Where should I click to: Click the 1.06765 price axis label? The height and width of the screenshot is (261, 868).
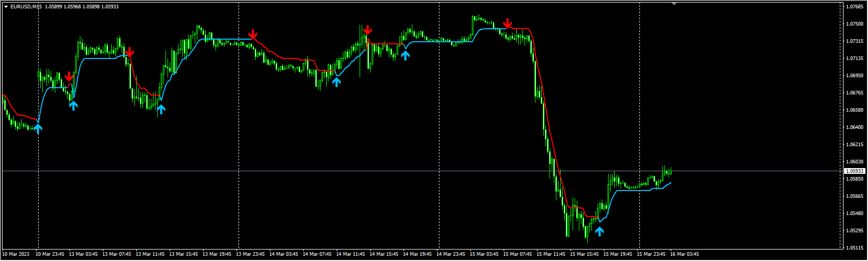click(854, 93)
